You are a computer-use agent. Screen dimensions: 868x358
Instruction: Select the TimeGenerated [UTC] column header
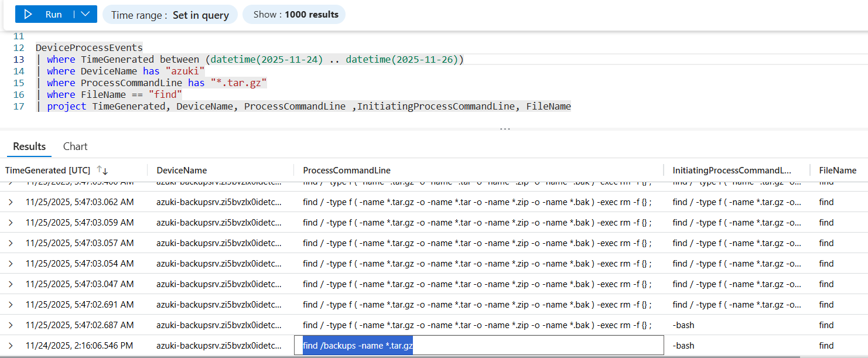47,171
